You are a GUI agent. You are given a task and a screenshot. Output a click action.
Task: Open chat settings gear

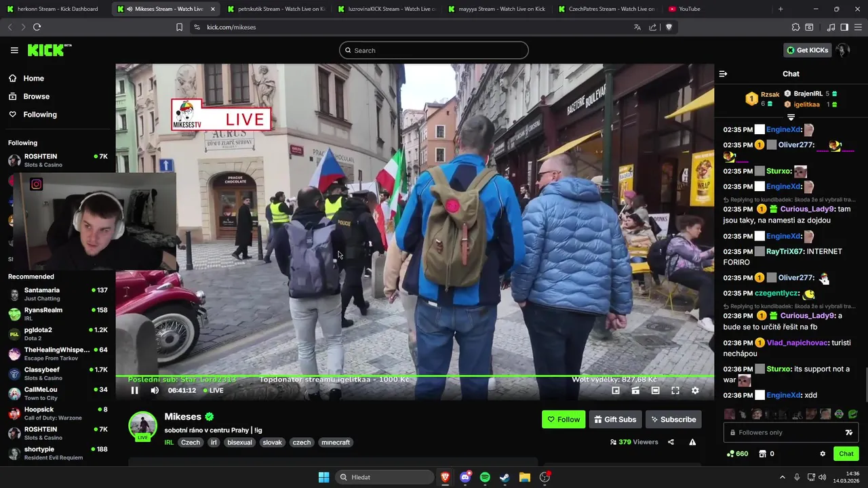(823, 454)
